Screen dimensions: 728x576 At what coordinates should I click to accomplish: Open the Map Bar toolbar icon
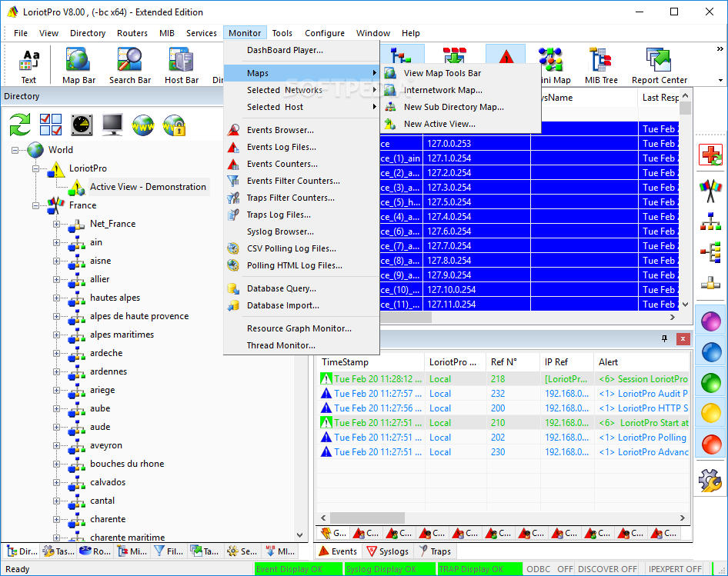tap(78, 66)
